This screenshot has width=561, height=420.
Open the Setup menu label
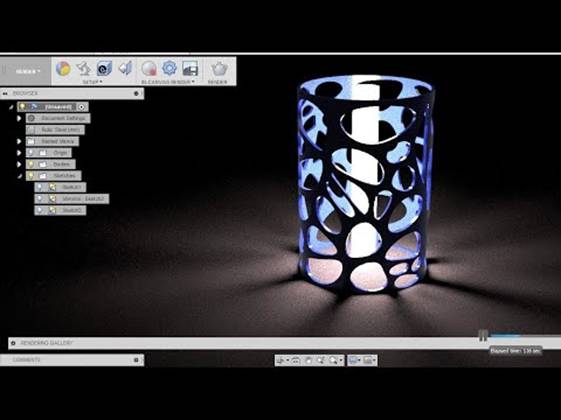point(92,82)
